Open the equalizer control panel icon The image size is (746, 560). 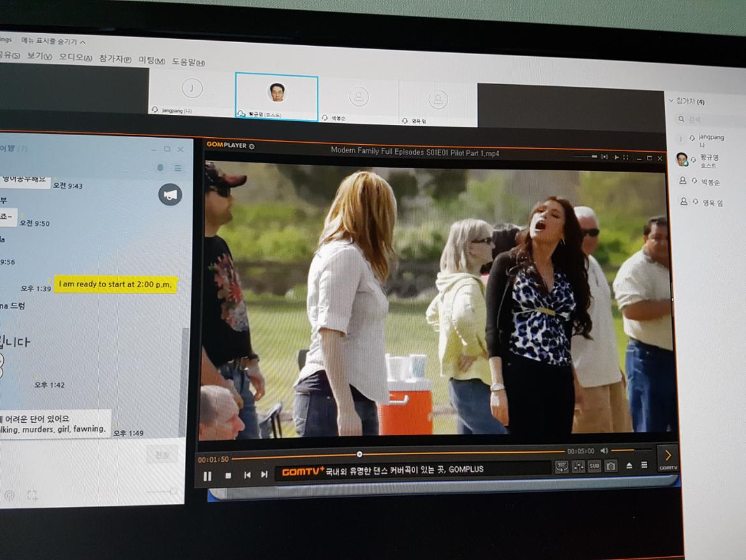pyautogui.click(x=578, y=467)
